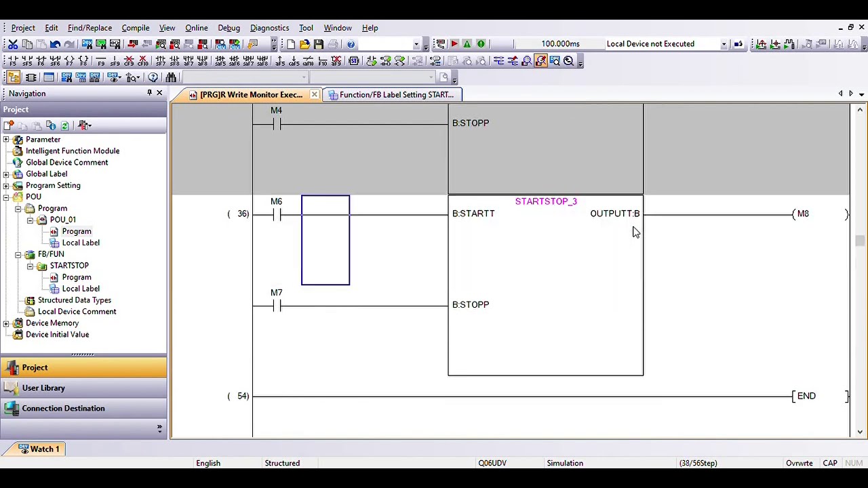Expand the Global Label tree node
The image size is (868, 488).
tap(6, 174)
